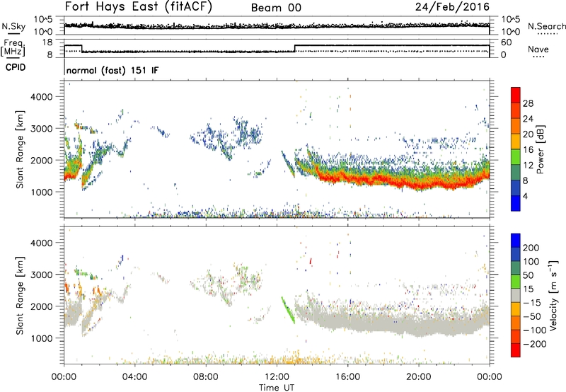Click the 'Velocity [m s⁻¹]' colorbar label
This screenshot has height=392, width=566.
553,295
